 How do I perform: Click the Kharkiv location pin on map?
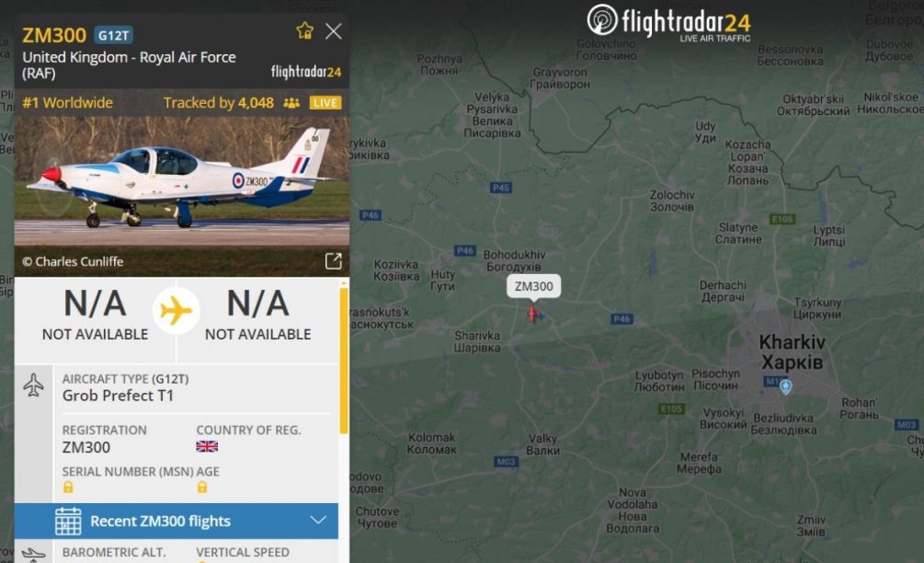(x=785, y=386)
